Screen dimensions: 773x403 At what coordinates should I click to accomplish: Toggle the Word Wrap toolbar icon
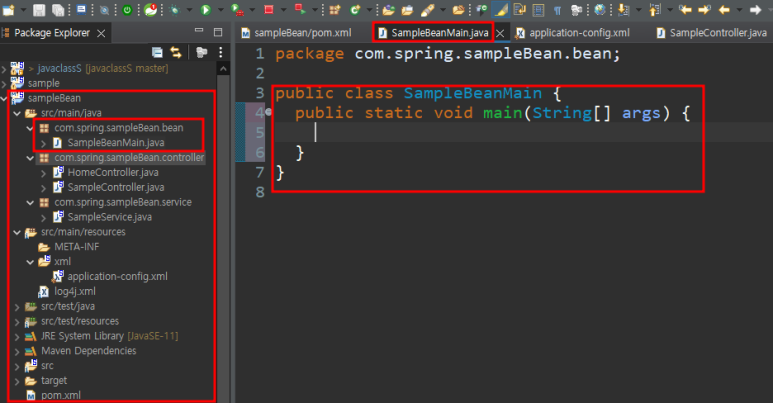(x=520, y=9)
